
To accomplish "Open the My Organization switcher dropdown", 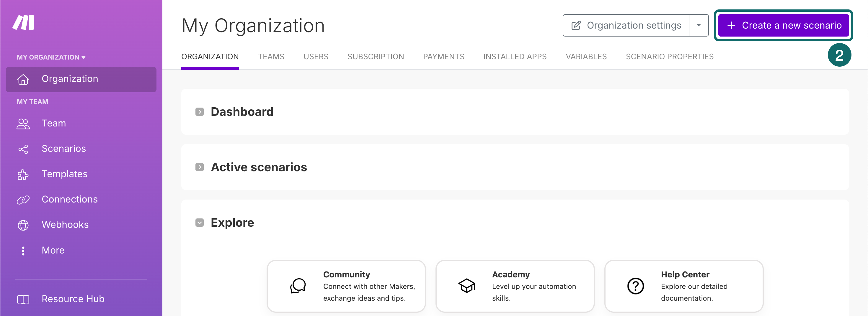I will (x=51, y=57).
